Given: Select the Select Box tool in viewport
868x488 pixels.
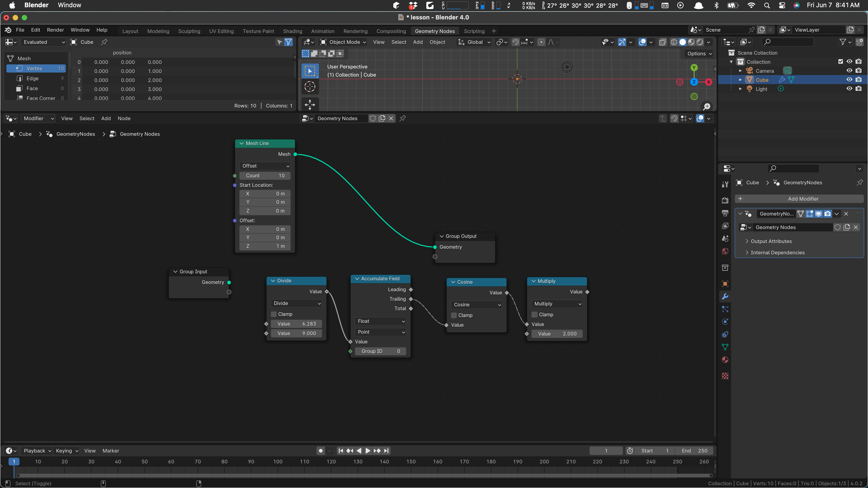Looking at the screenshot, I should (310, 71).
